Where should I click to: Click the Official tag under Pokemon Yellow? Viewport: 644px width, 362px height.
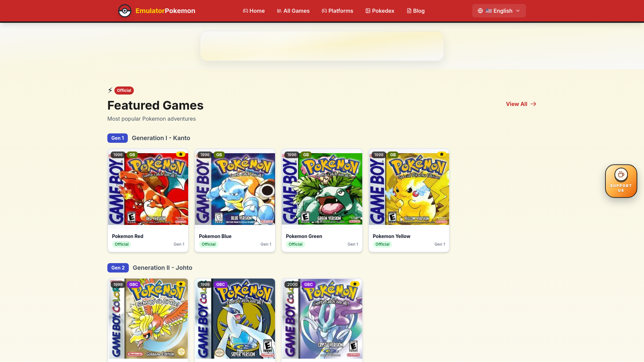[x=382, y=244]
